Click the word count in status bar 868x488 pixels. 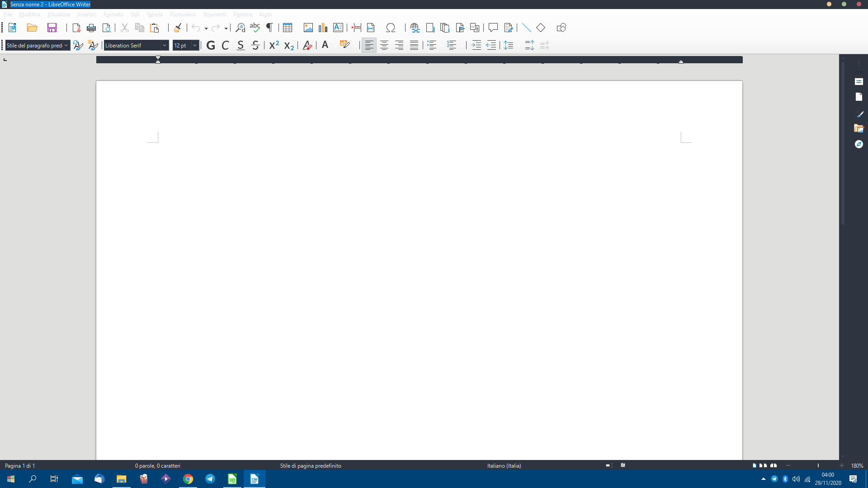point(157,465)
